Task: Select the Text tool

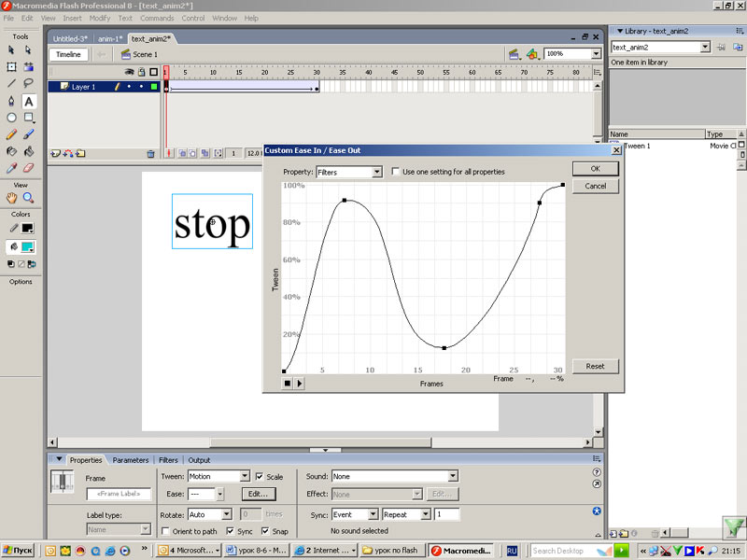Action: [x=29, y=101]
